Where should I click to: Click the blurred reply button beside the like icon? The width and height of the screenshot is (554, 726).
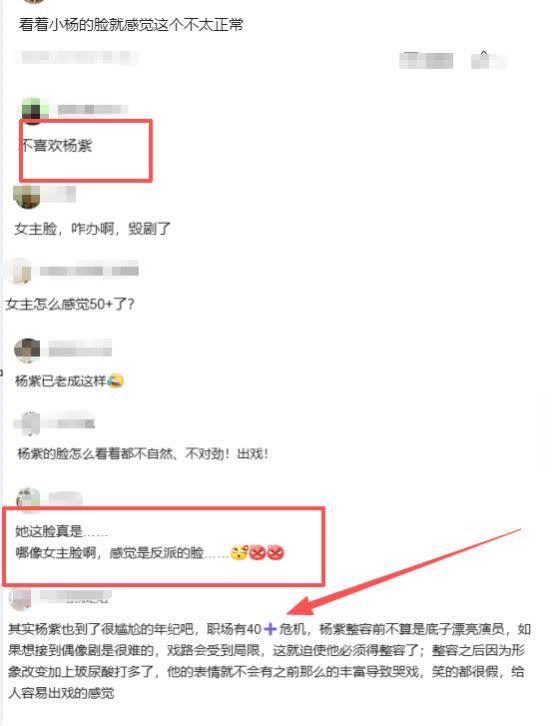tap(426, 61)
